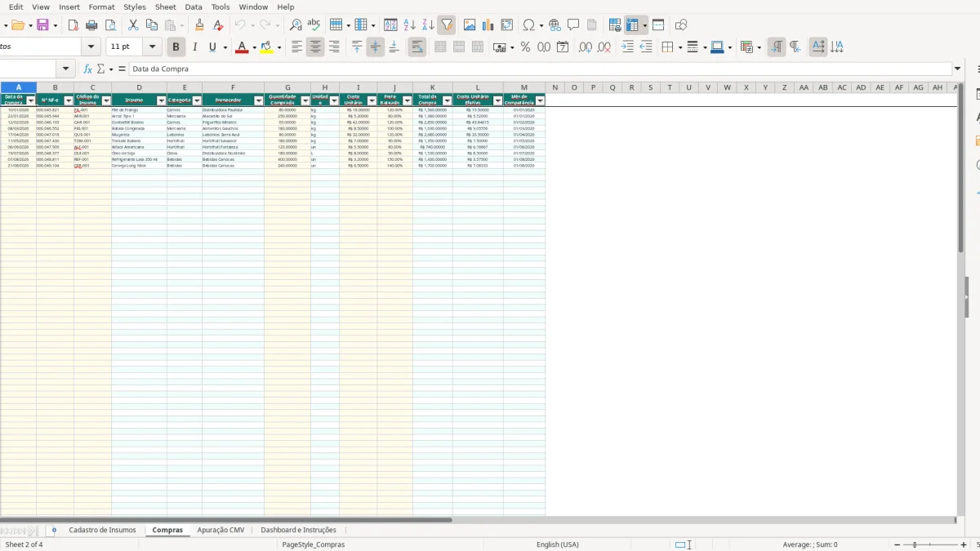The height and width of the screenshot is (551, 980).
Task: Toggle wrap text
Action: click(417, 47)
